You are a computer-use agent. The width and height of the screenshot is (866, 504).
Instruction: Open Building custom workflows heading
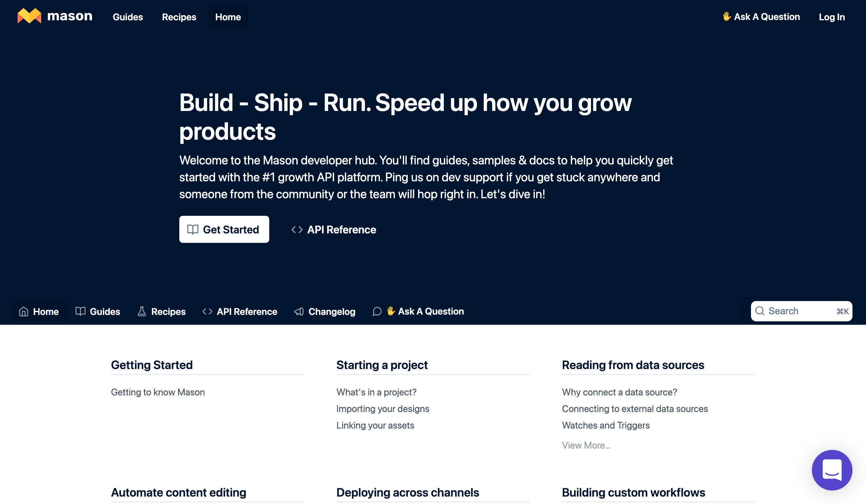(633, 492)
